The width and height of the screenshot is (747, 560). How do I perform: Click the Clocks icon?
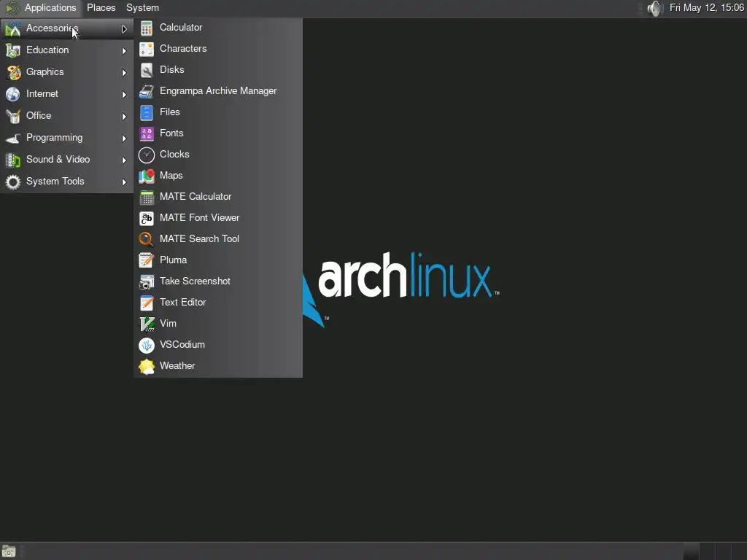click(x=146, y=155)
